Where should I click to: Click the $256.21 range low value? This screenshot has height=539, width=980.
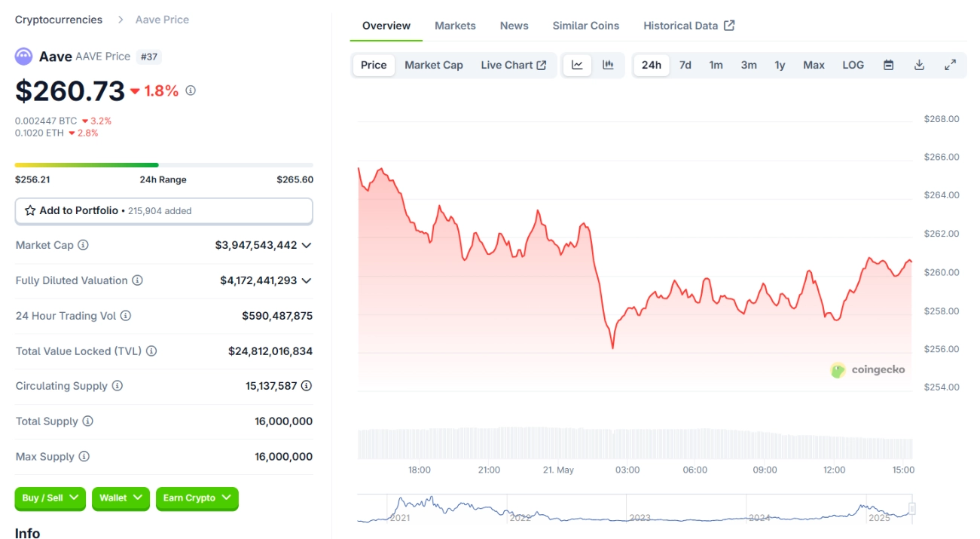pos(32,179)
